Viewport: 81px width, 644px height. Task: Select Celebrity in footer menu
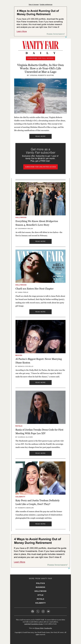click(x=40, y=603)
